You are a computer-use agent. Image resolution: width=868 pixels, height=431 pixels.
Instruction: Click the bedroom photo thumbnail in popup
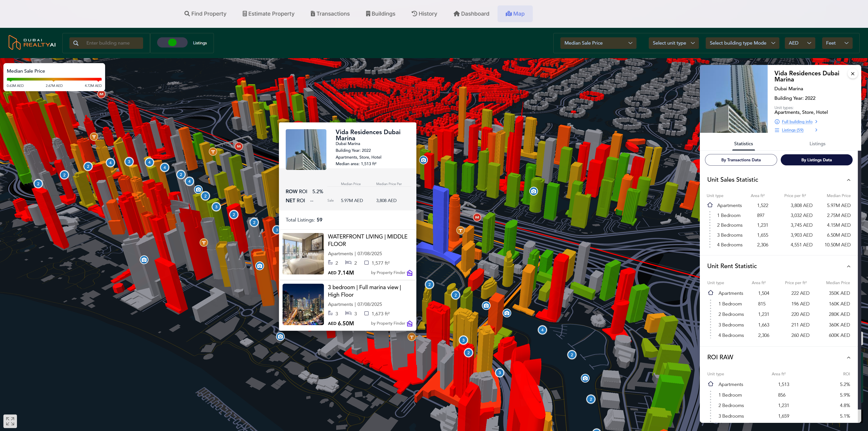tap(303, 254)
